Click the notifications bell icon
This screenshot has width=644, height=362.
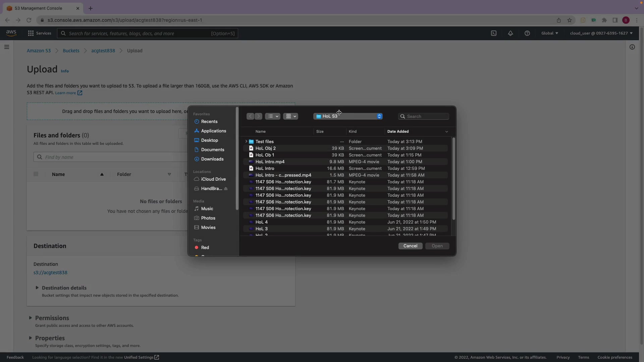click(510, 33)
